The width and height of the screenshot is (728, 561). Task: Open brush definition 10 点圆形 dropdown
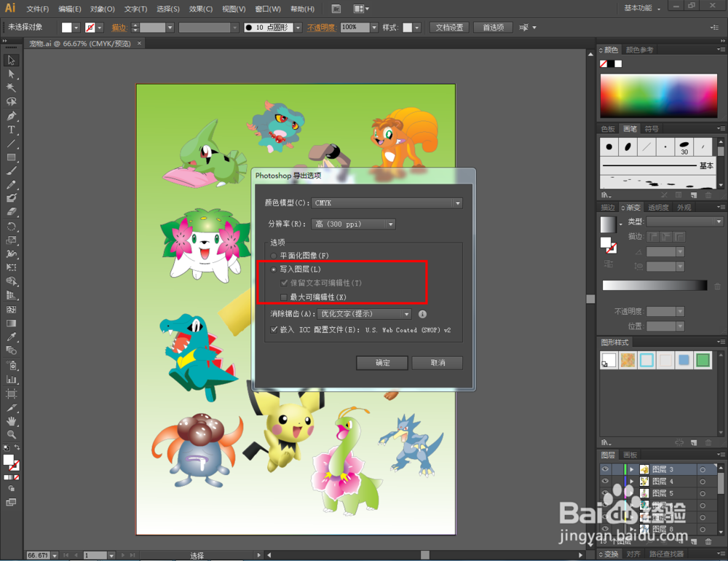click(298, 28)
